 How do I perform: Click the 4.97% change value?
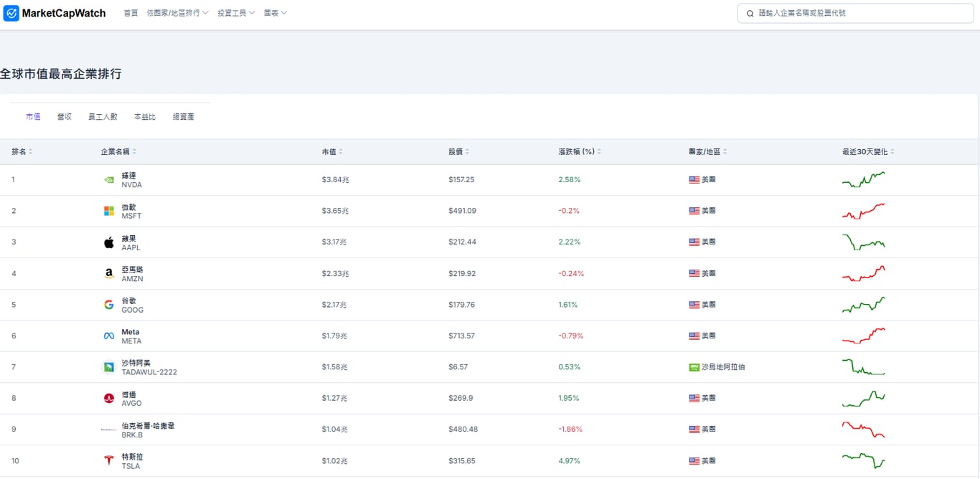point(569,460)
